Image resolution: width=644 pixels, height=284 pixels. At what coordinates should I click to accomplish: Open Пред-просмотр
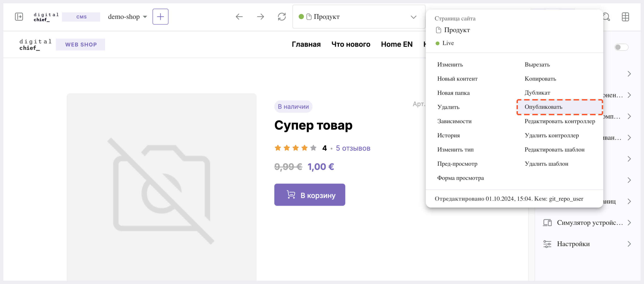(x=457, y=164)
